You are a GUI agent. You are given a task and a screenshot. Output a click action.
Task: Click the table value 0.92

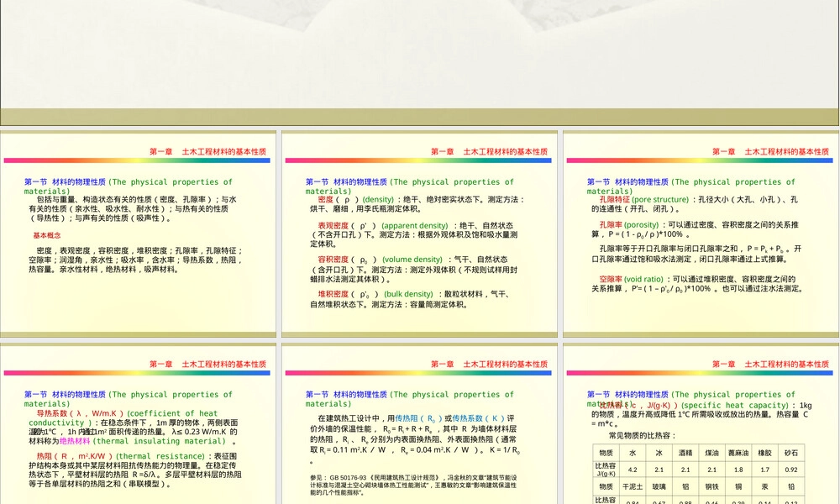791,470
